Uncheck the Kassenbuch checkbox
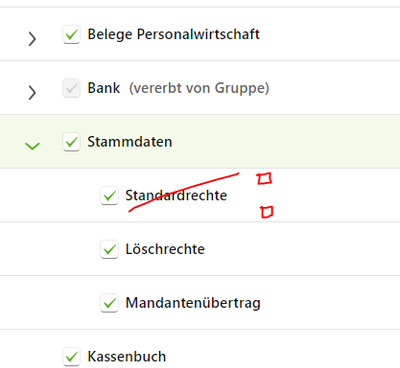This screenshot has width=400, height=368. tap(71, 357)
